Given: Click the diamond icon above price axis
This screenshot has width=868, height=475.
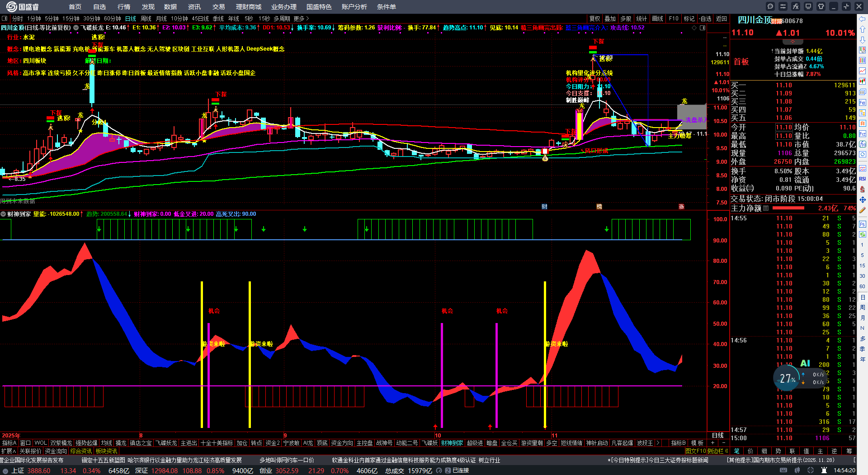Looking at the screenshot, I should click(x=694, y=28).
